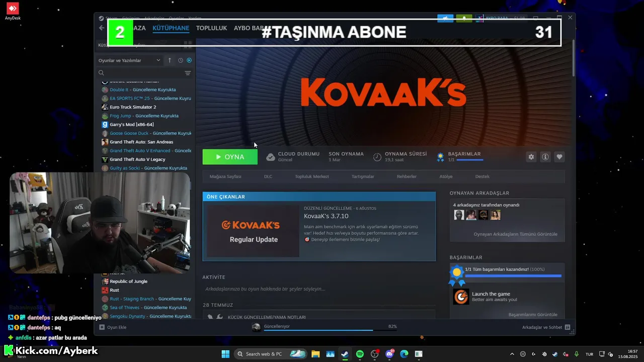The image size is (644, 362).
Task: Add KovaaK's to favorites heart icon
Action: tap(559, 157)
